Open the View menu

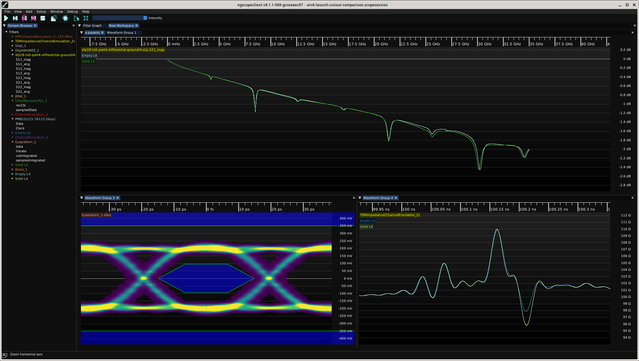click(x=18, y=11)
